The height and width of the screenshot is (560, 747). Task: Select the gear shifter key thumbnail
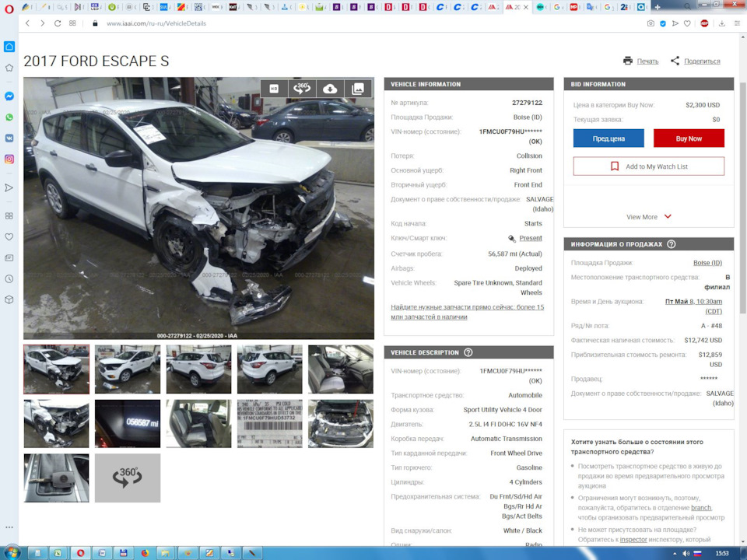(x=56, y=478)
